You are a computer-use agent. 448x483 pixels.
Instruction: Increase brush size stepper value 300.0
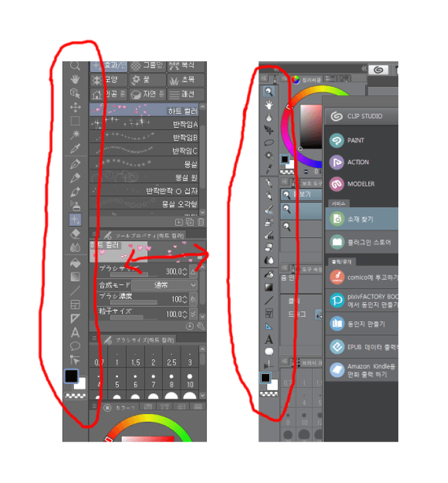coord(185,269)
